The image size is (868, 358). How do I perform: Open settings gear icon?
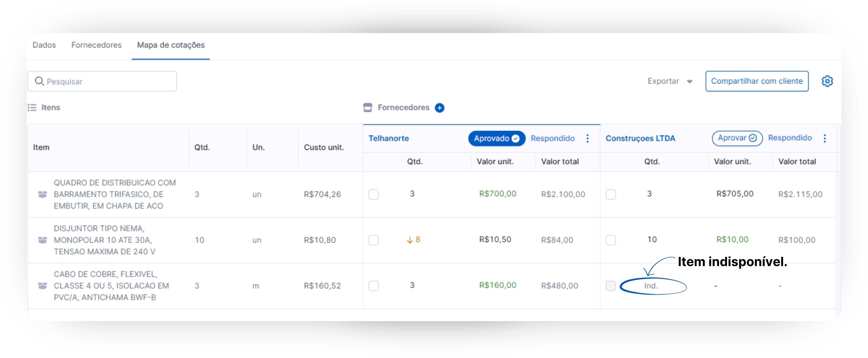coord(827,81)
